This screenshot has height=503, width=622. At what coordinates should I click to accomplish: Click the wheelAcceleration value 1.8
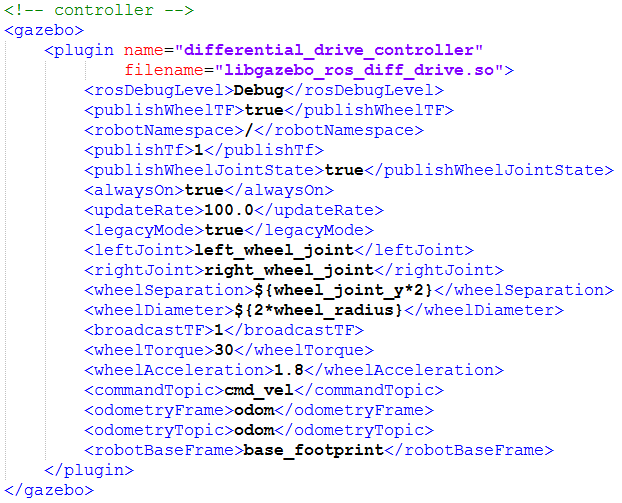tap(289, 370)
